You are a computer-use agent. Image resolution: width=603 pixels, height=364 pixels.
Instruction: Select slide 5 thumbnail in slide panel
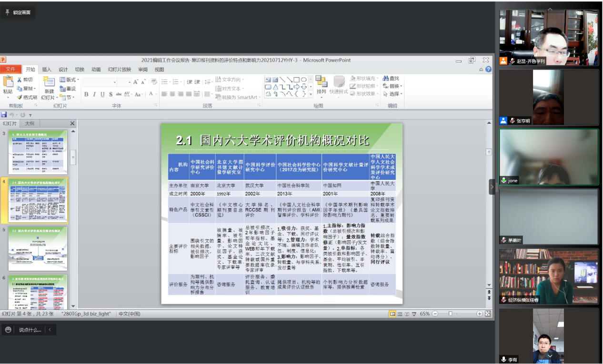click(x=37, y=248)
